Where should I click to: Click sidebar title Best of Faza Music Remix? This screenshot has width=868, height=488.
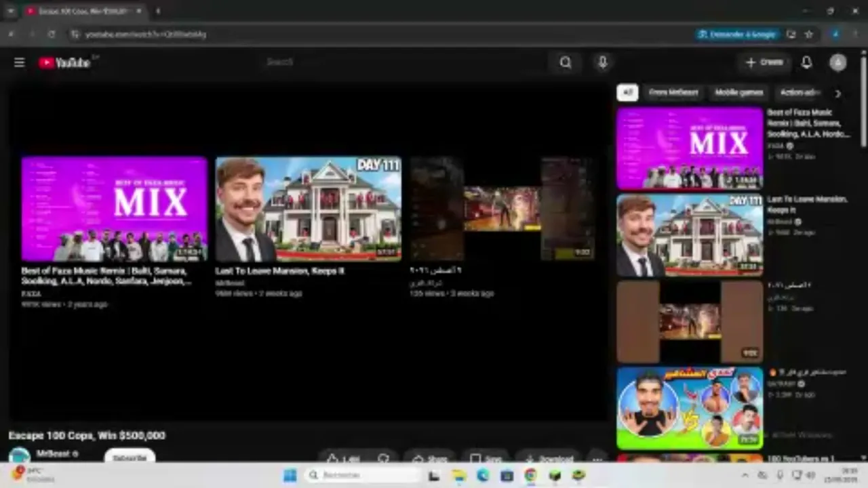(x=808, y=123)
